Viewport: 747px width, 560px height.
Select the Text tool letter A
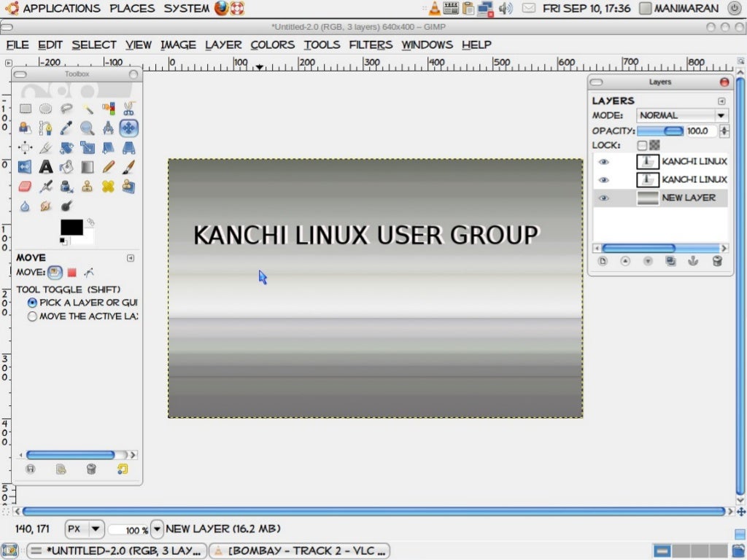46,167
